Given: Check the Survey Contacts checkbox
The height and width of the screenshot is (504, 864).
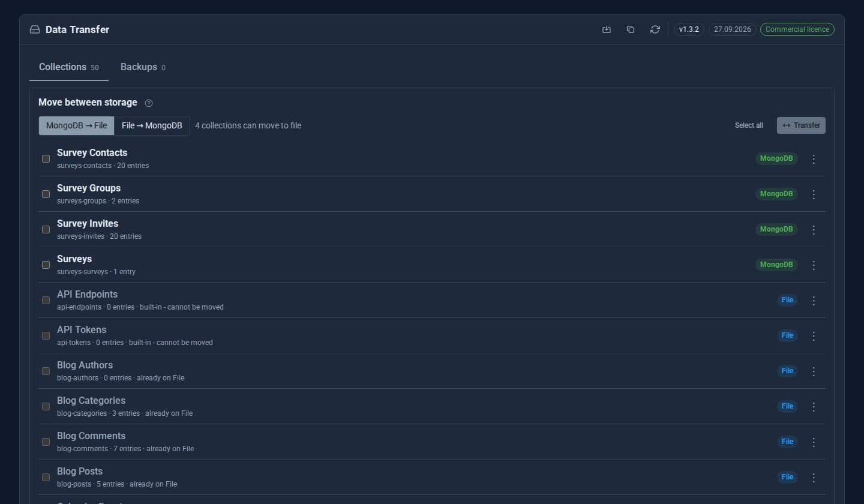Looking at the screenshot, I should (x=46, y=159).
